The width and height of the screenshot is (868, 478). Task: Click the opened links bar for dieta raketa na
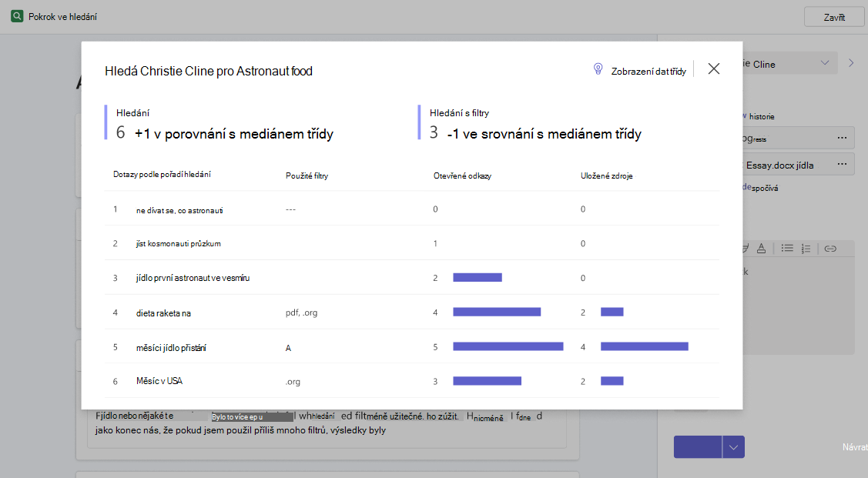(x=497, y=312)
